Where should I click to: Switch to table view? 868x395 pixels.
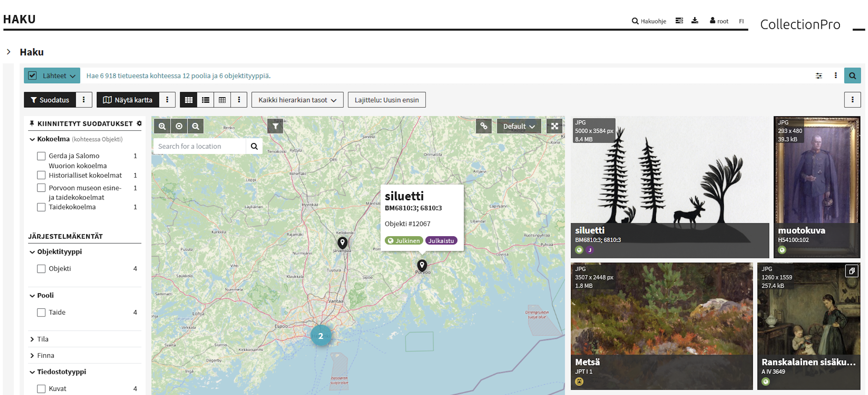[222, 100]
